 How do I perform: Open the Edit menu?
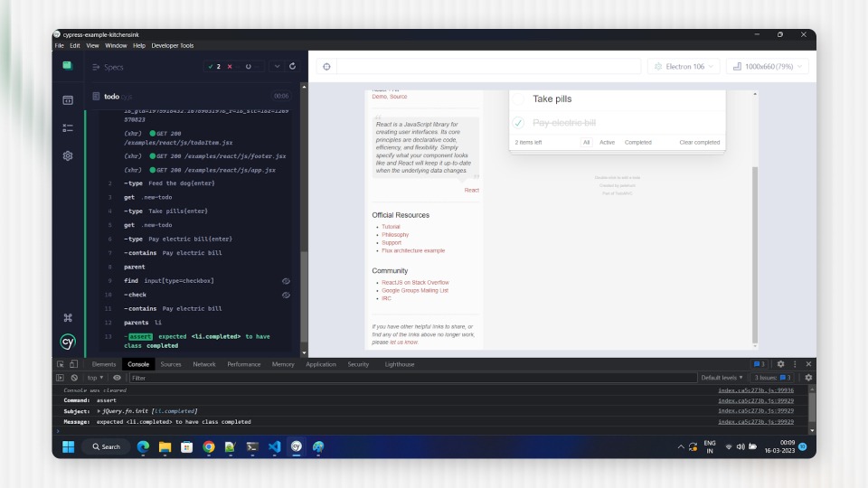(75, 46)
